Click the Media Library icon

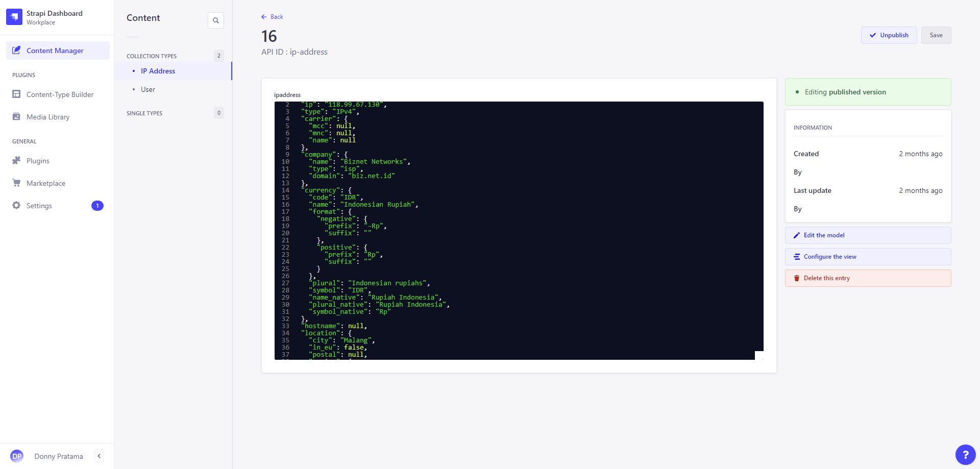point(16,117)
